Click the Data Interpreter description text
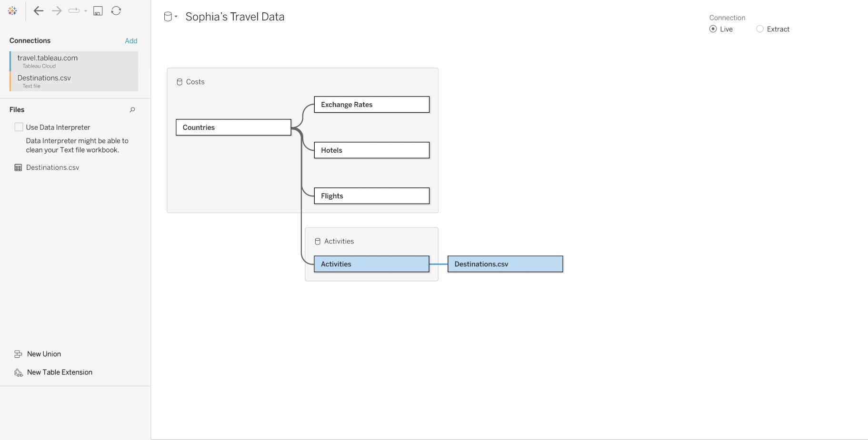The height and width of the screenshot is (440, 868). [77, 146]
